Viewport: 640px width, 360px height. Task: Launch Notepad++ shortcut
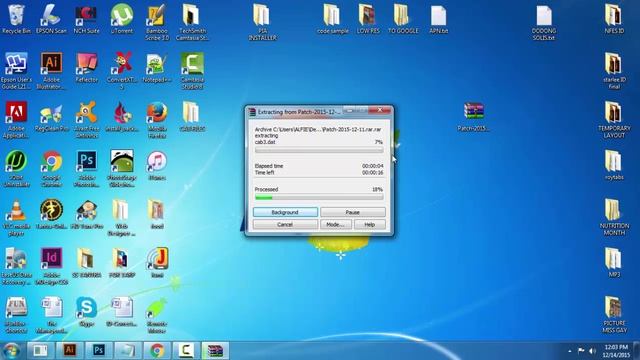[157, 68]
